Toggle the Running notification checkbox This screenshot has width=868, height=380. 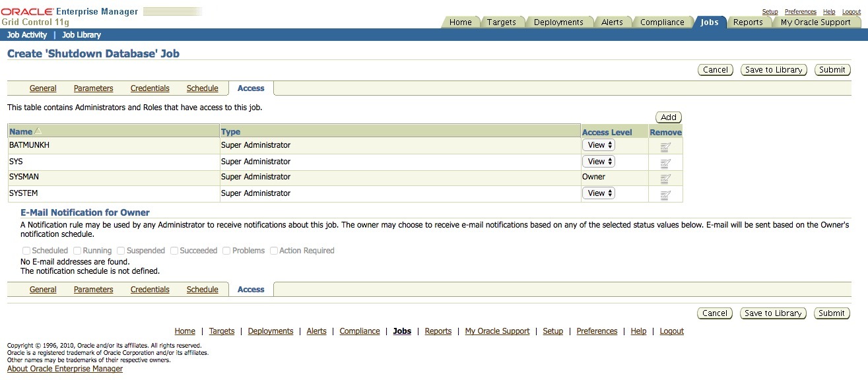coord(77,251)
